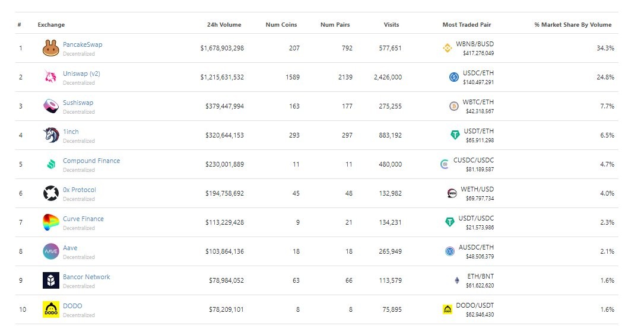Click the WBNB/BUSD pair coin icon
Screen dimensions: 644x326
pos(448,48)
